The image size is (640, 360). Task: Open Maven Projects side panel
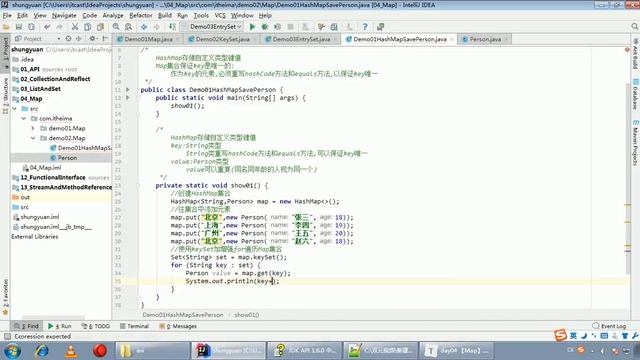[635, 143]
